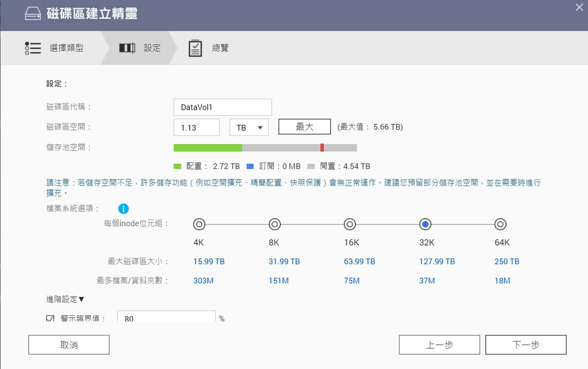The height and width of the screenshot is (369, 588).
Task: Select 16K bytes per inode
Action: tap(350, 224)
